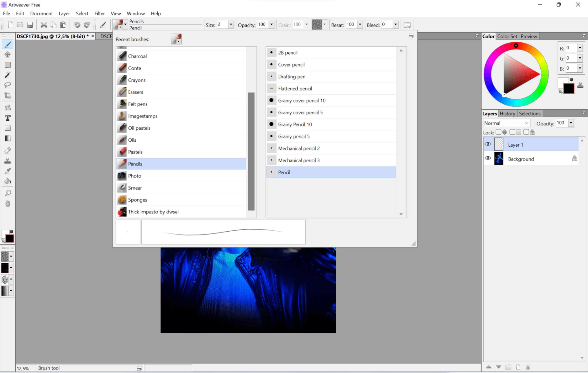Image resolution: width=588 pixels, height=373 pixels.
Task: Click the Undo arrow icon
Action: 77,25
